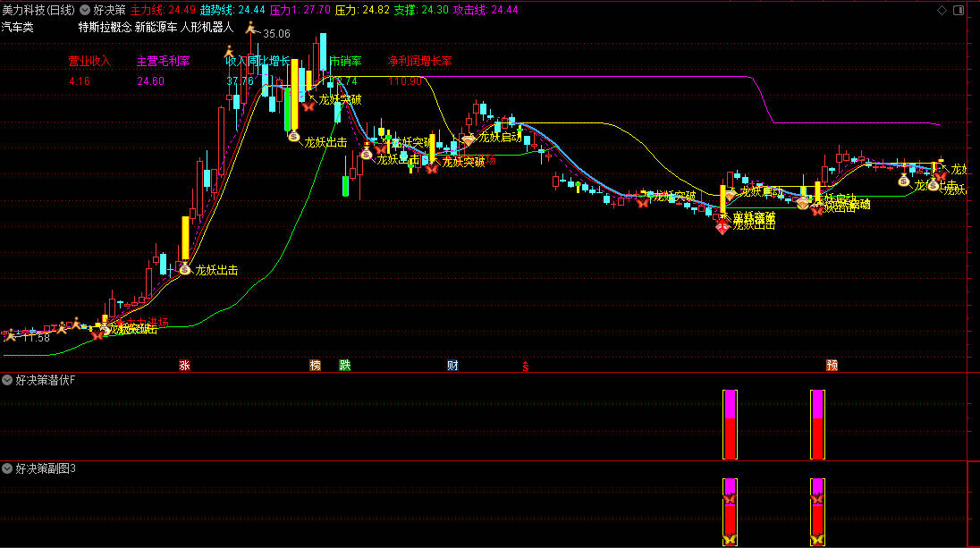Click the 35.06 high price label
This screenshot has height=548, width=980.
pyautogui.click(x=277, y=34)
